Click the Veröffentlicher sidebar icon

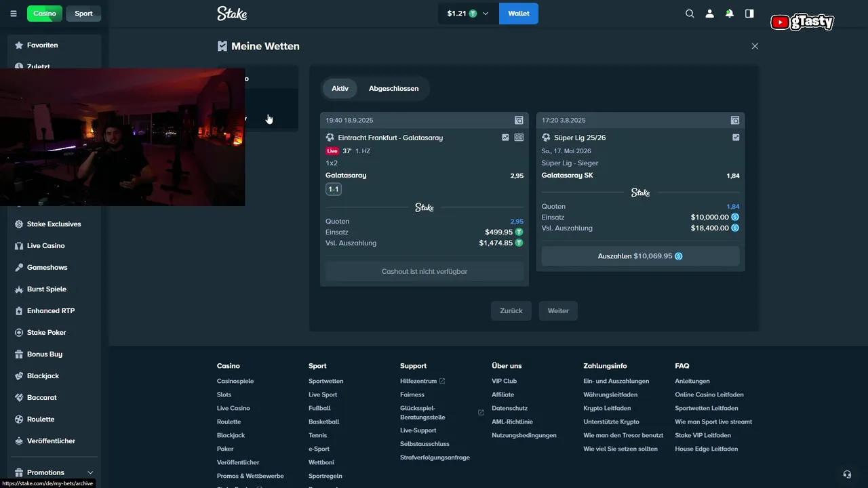pyautogui.click(x=18, y=441)
